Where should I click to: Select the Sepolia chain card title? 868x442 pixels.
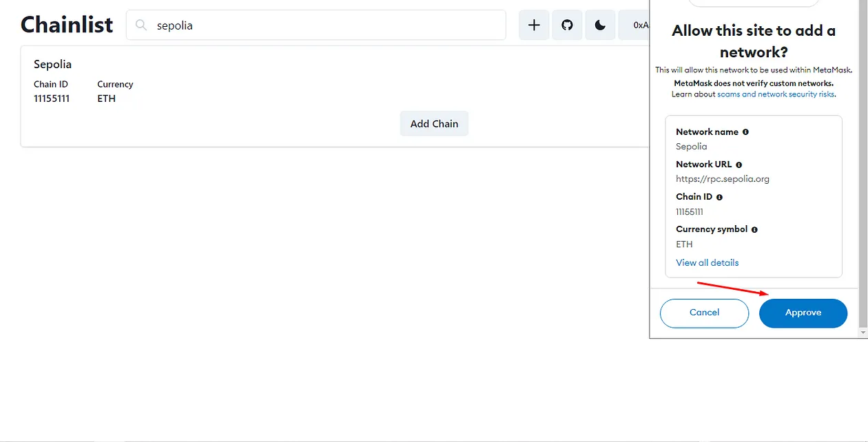click(x=52, y=64)
